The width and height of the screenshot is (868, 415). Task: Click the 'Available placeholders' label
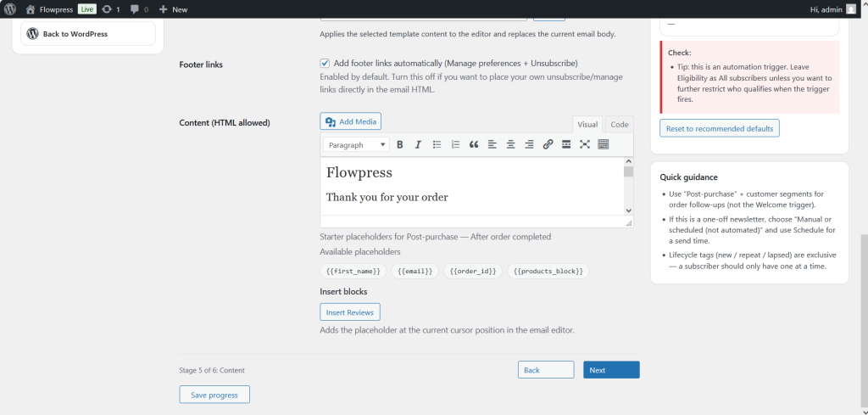click(360, 251)
